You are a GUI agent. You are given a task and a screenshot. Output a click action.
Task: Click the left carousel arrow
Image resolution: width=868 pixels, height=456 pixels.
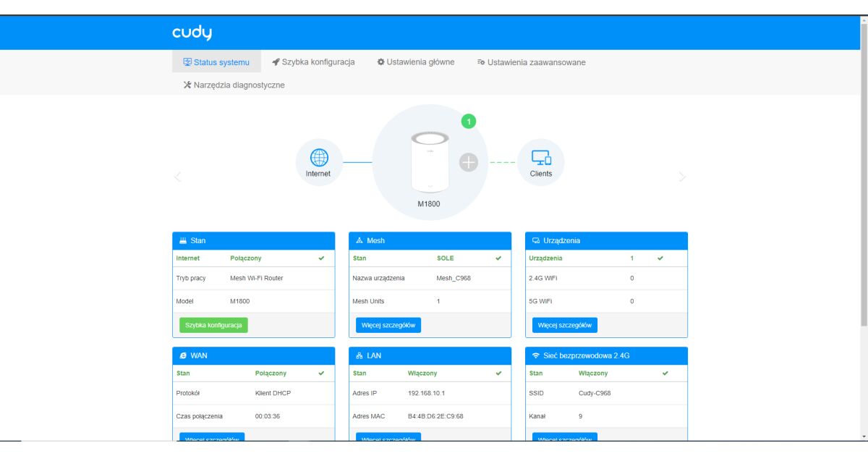point(178,177)
